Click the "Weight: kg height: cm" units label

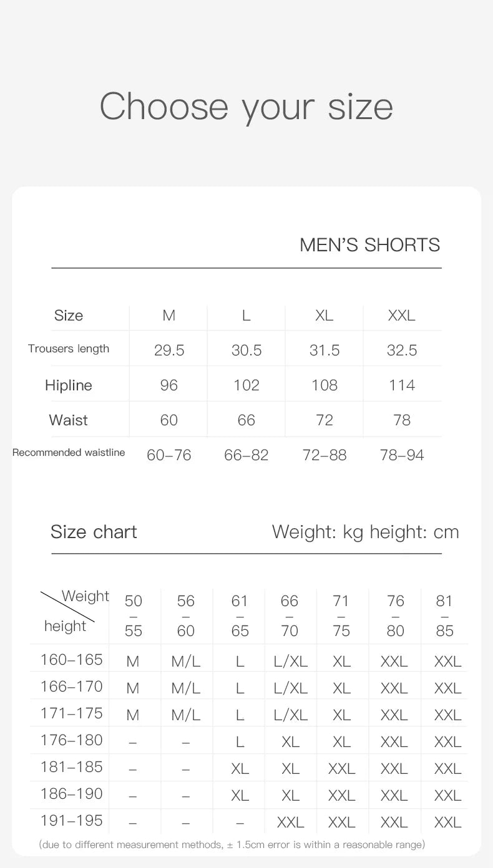tap(365, 532)
